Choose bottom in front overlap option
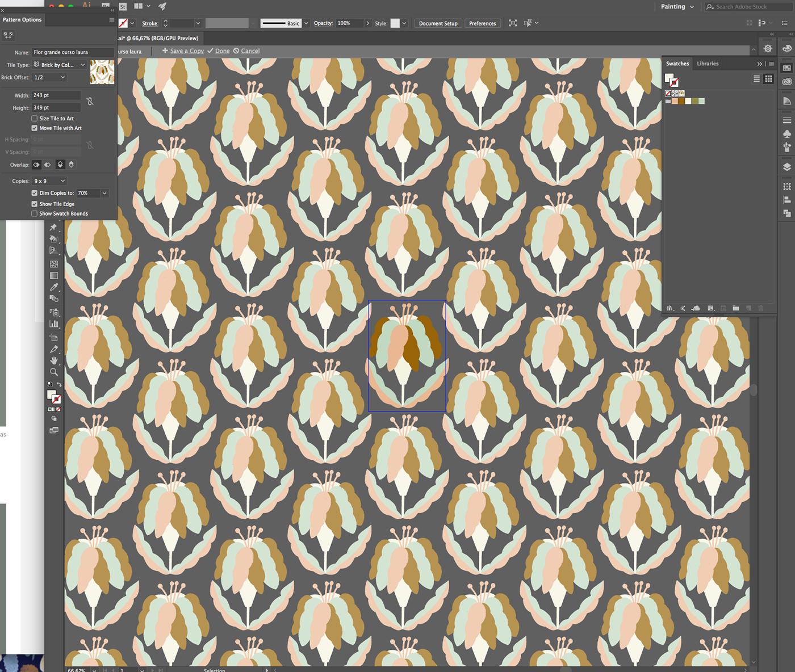The width and height of the screenshot is (795, 672). pos(72,165)
